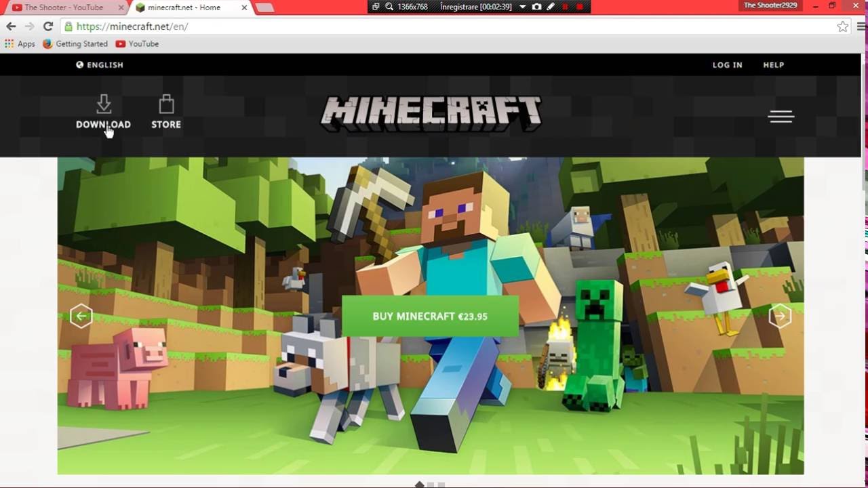Click recorder screenshot camera icon
The image size is (868, 488).
(x=536, y=6)
